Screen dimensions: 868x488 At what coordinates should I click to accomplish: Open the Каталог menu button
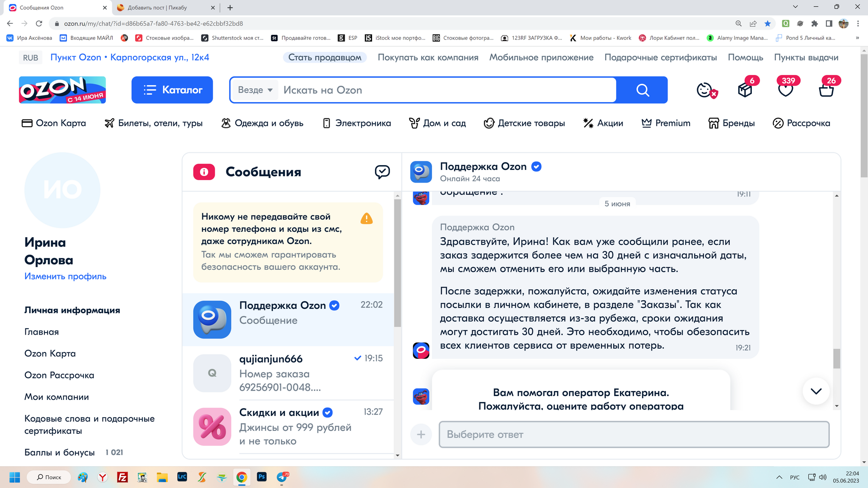click(x=172, y=90)
